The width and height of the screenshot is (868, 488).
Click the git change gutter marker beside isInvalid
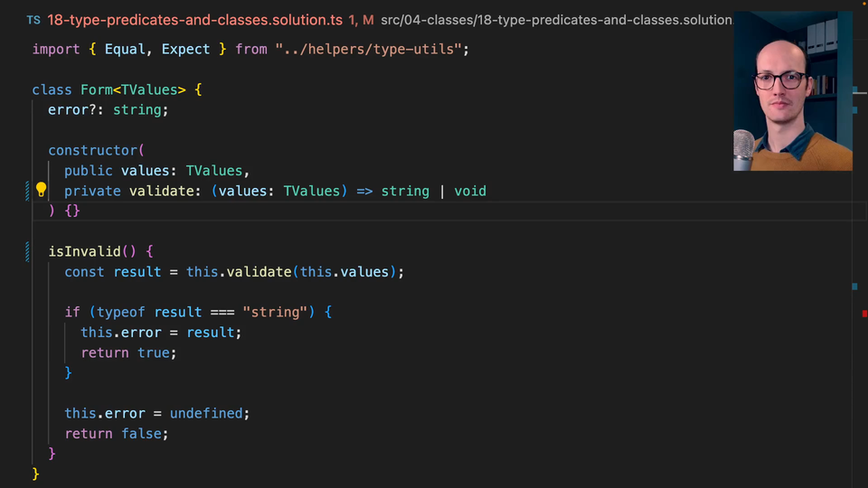[27, 251]
